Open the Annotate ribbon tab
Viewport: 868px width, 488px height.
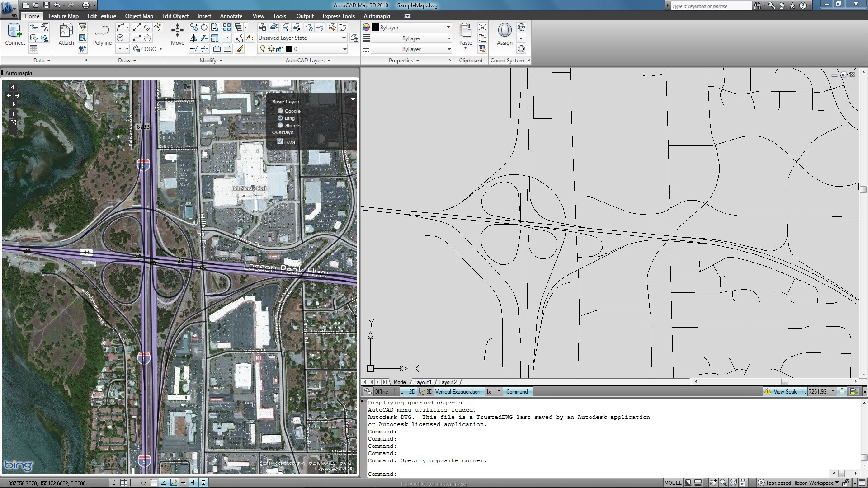click(x=231, y=16)
